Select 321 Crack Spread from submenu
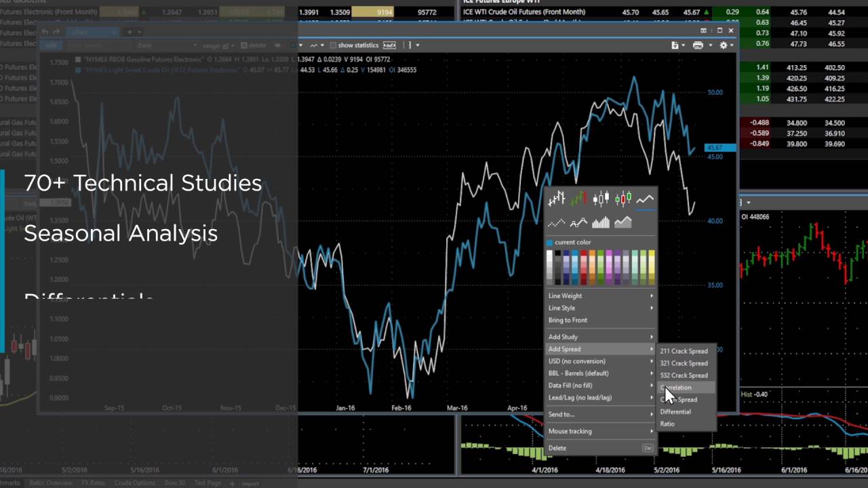Screen dimensions: 868x488 (686, 363)
